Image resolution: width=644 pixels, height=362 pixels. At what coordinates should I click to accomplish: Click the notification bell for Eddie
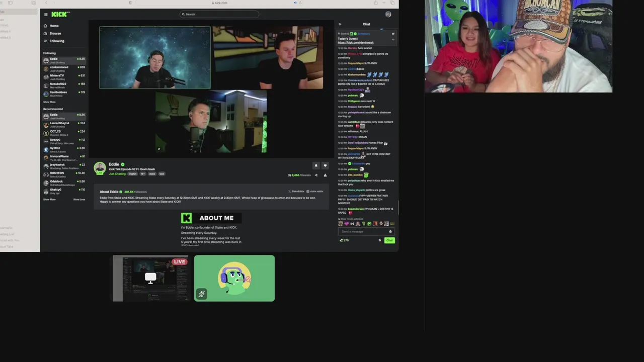(x=316, y=165)
